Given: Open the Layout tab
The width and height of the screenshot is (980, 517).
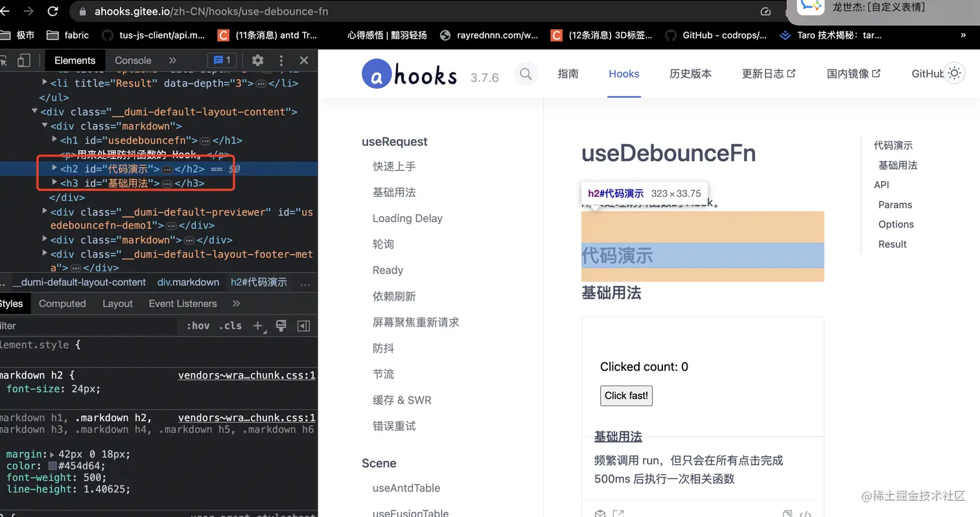Looking at the screenshot, I should [x=117, y=303].
